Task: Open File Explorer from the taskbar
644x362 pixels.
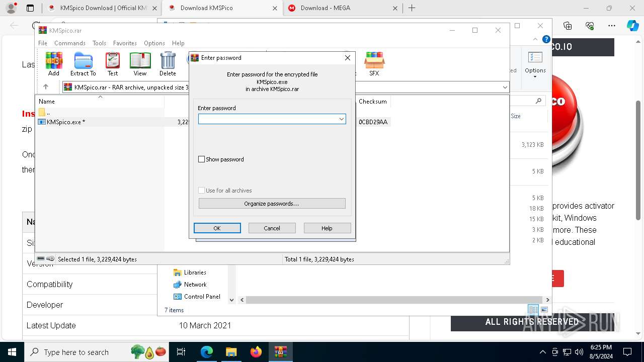Action: (231, 352)
